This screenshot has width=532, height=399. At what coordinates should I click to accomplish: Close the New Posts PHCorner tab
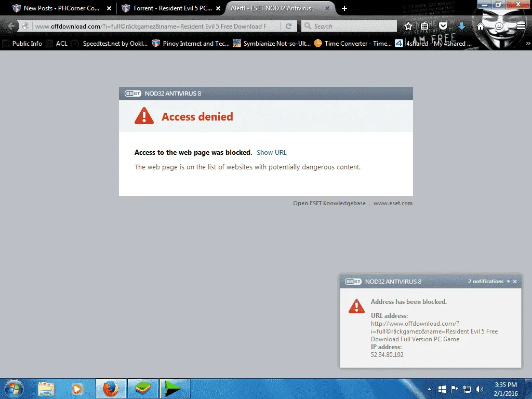click(x=109, y=8)
